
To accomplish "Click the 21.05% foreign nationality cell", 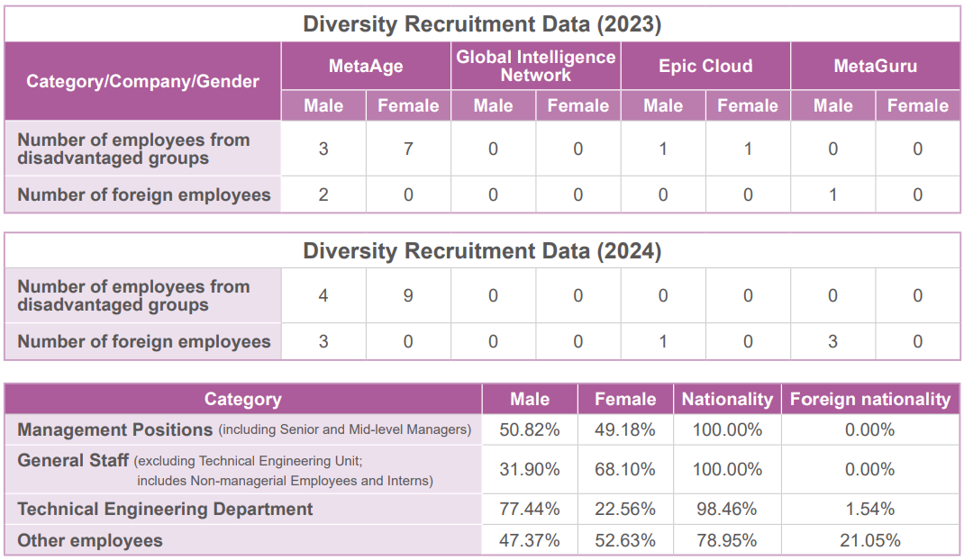I will [x=869, y=540].
